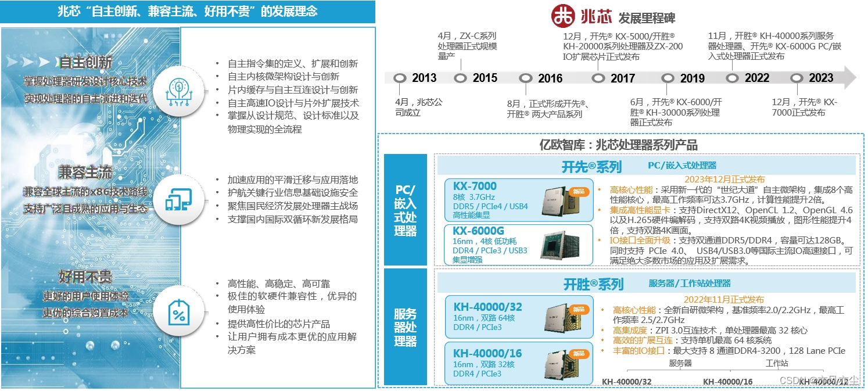Click the red 兆芯 logo emblem
868x391 pixels.
pyautogui.click(x=562, y=16)
